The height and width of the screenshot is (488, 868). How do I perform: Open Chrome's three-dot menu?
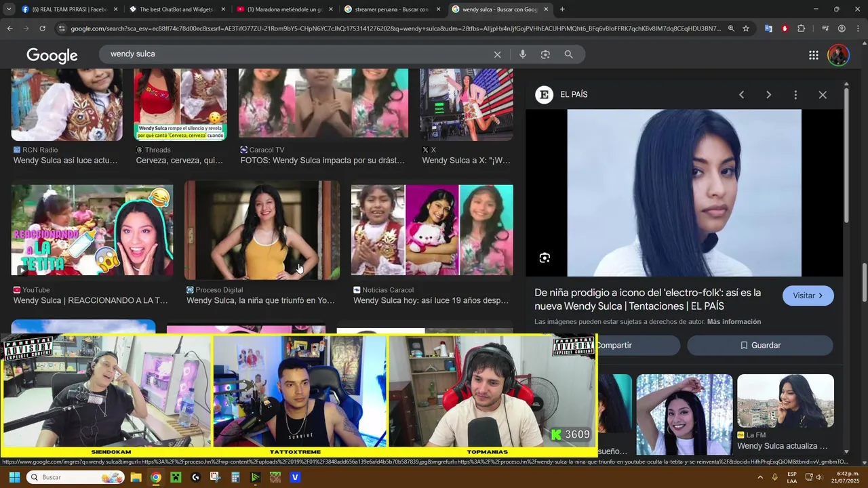click(858, 28)
